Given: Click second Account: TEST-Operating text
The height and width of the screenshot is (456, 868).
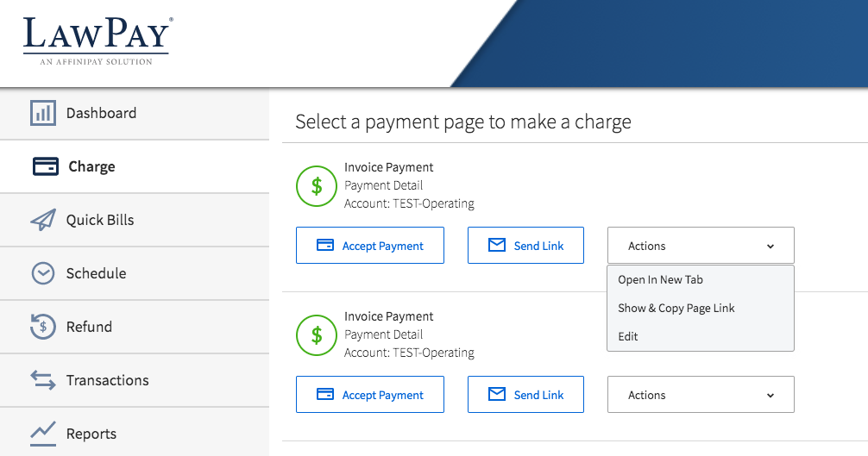Looking at the screenshot, I should (x=409, y=353).
